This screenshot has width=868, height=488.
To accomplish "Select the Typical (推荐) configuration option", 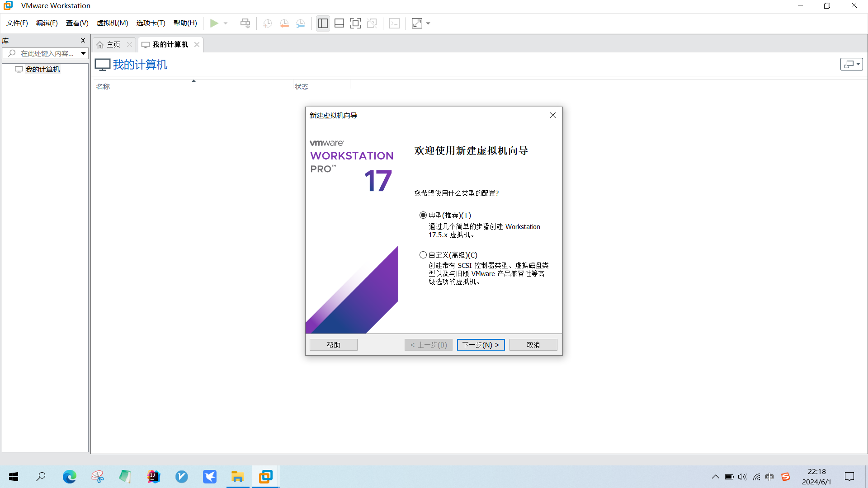I will (423, 215).
